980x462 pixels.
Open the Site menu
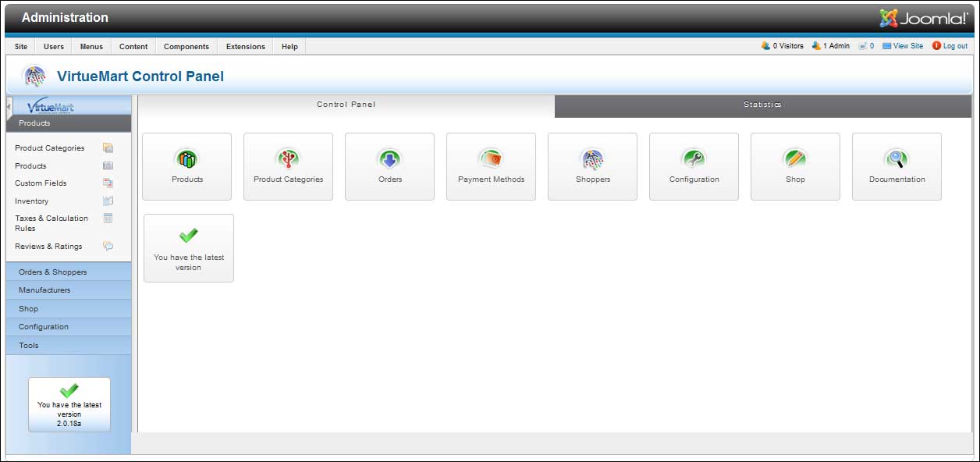[21, 47]
